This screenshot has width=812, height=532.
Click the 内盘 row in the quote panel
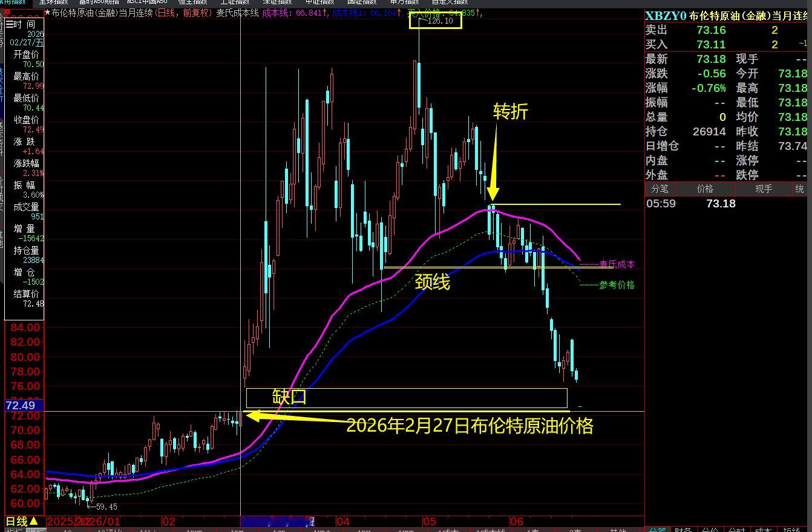[x=686, y=161]
